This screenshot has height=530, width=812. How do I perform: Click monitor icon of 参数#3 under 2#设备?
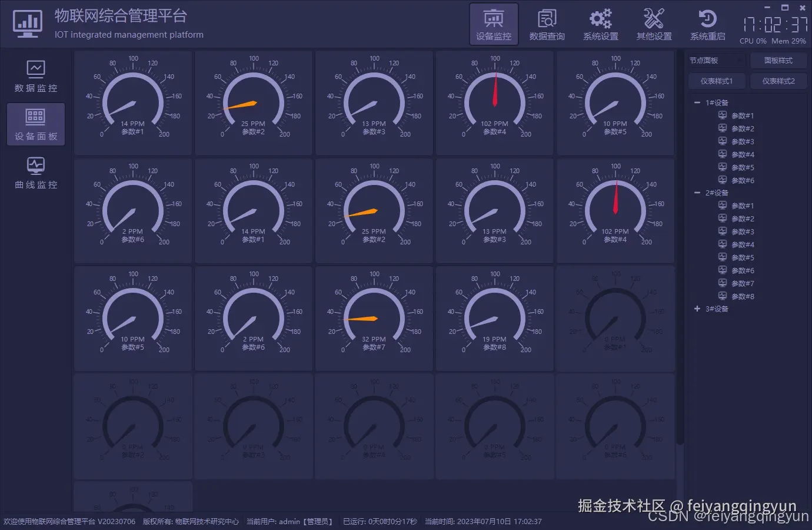[723, 231]
